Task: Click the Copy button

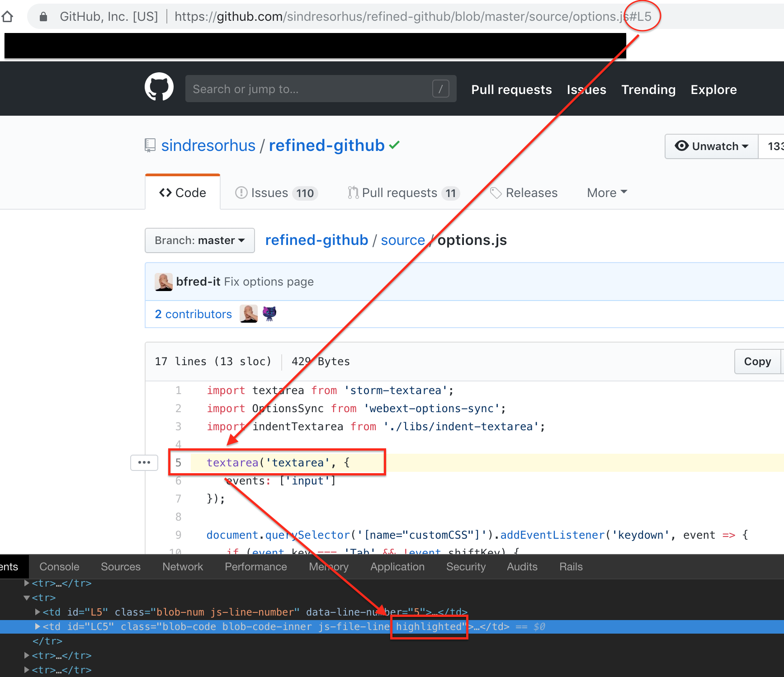Action: pos(757,362)
